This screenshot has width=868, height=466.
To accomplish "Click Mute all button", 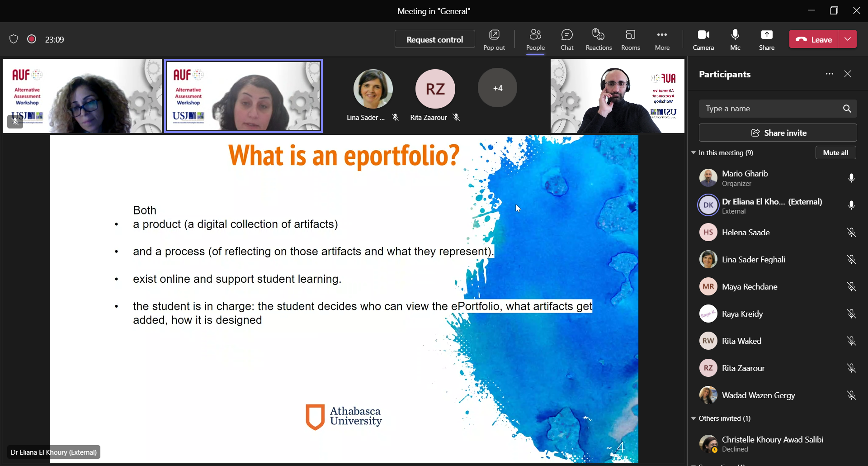I will point(835,153).
